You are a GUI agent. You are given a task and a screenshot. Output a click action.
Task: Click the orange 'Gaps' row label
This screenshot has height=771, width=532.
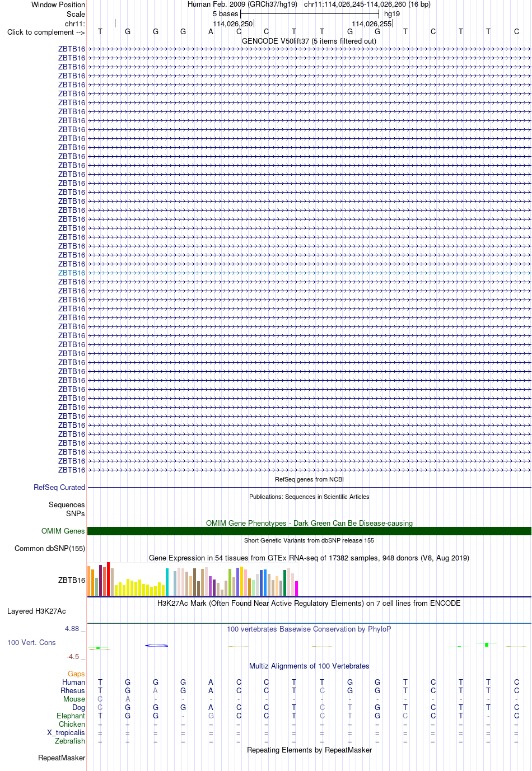[76, 674]
